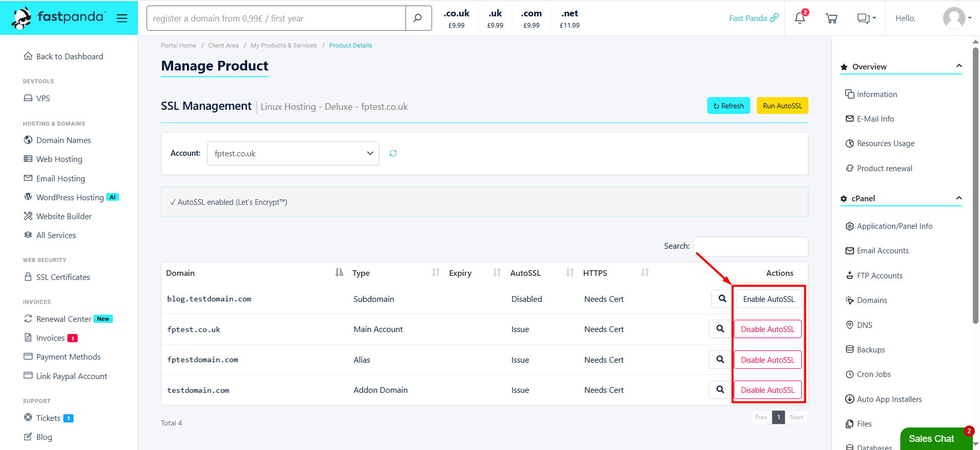Open the shopping cart
The image size is (980, 450).
831,18
